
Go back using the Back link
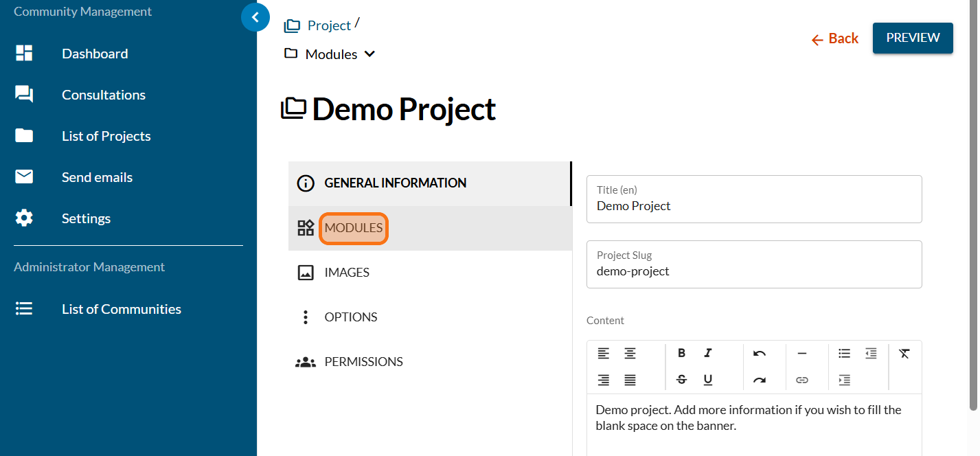pos(835,38)
